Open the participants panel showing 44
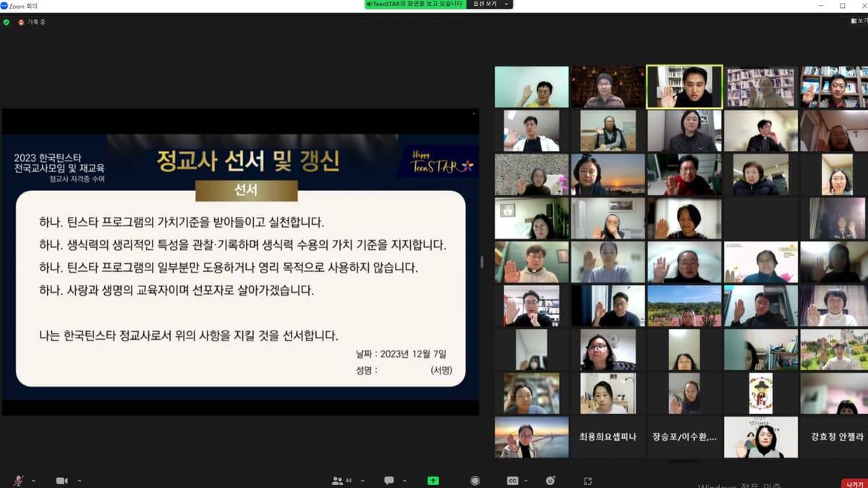Image resolution: width=868 pixels, height=488 pixels. click(341, 481)
